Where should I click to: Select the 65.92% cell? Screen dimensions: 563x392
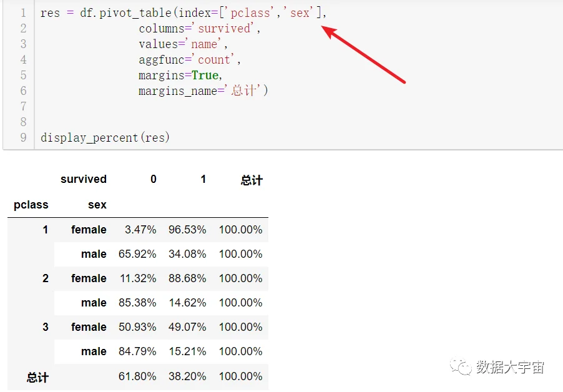tap(137, 254)
